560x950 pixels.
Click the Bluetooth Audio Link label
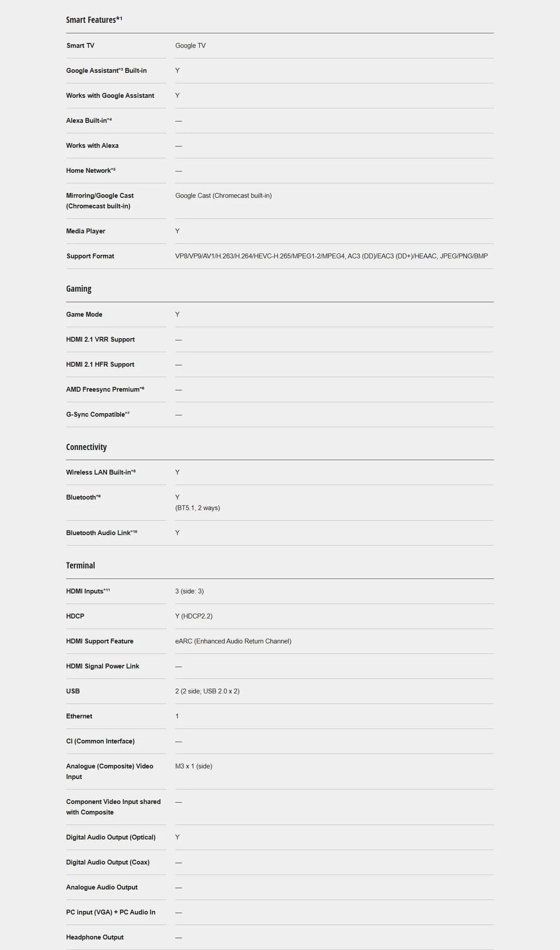coord(102,533)
